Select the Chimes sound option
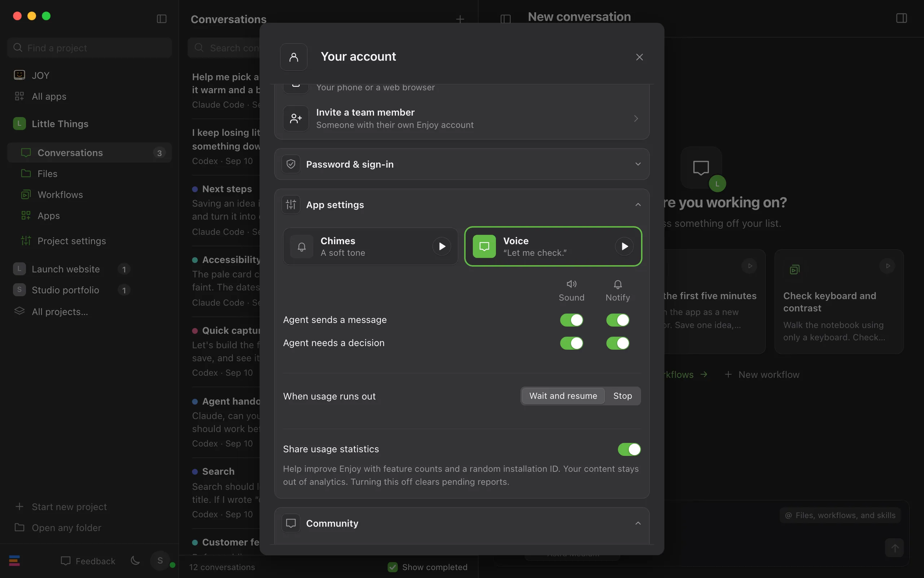 (x=370, y=246)
